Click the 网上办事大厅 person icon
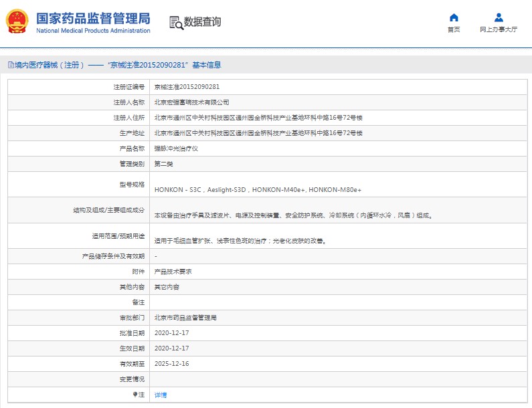This screenshot has width=532, height=408. (499, 17)
